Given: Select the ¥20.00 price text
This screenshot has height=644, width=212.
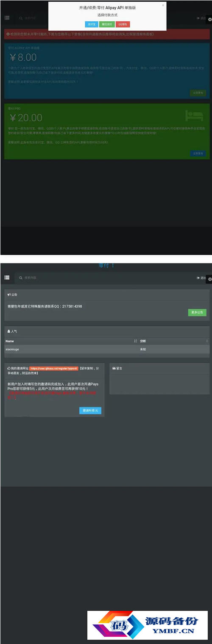Looking at the screenshot, I should pos(26,118).
